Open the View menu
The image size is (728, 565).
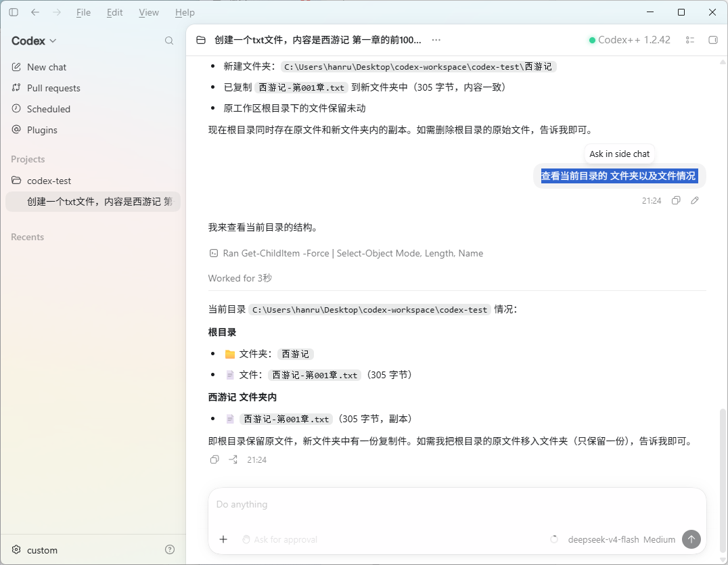(x=149, y=13)
